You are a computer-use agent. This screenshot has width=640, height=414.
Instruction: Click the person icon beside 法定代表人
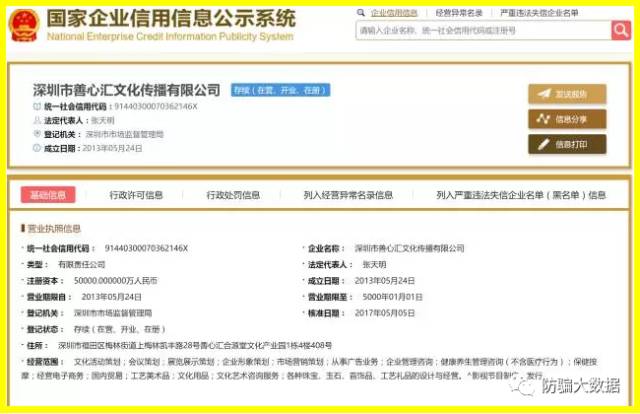37,120
